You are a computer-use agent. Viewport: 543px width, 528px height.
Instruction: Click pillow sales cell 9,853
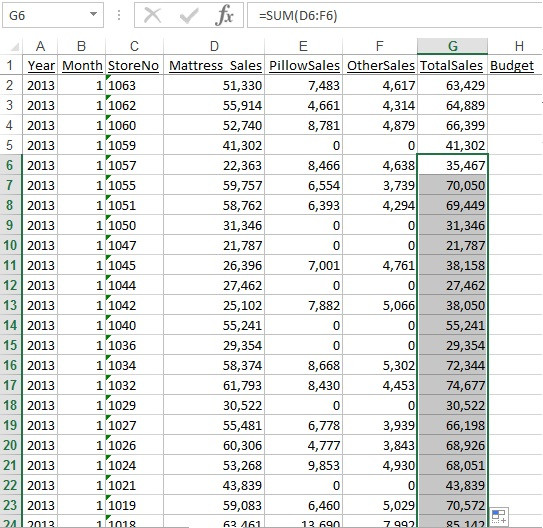(x=303, y=465)
